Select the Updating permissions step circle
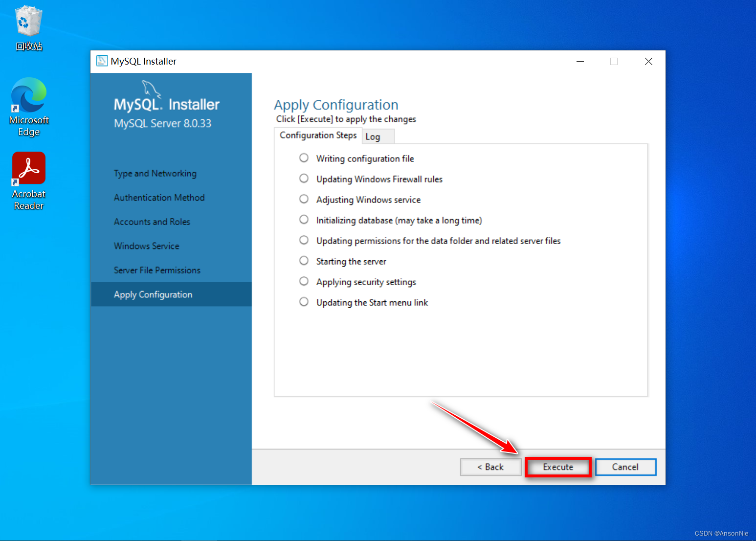756x541 pixels. tap(304, 240)
